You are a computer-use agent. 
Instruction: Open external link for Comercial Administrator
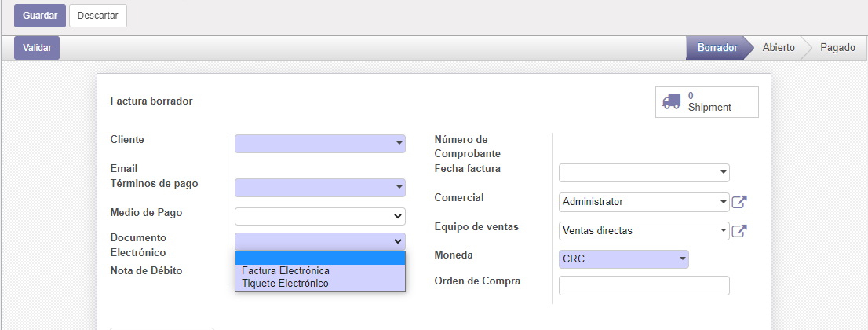739,202
